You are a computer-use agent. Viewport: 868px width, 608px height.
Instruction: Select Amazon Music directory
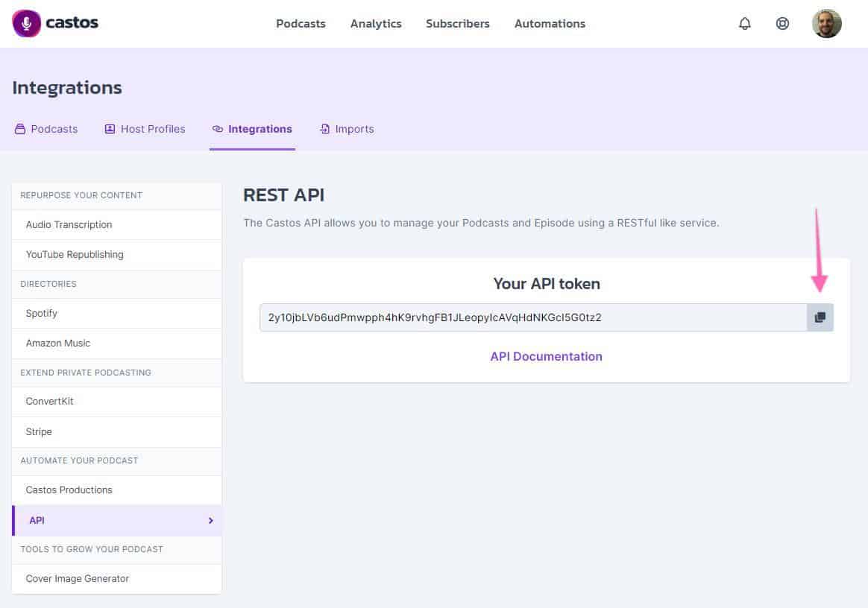click(116, 343)
